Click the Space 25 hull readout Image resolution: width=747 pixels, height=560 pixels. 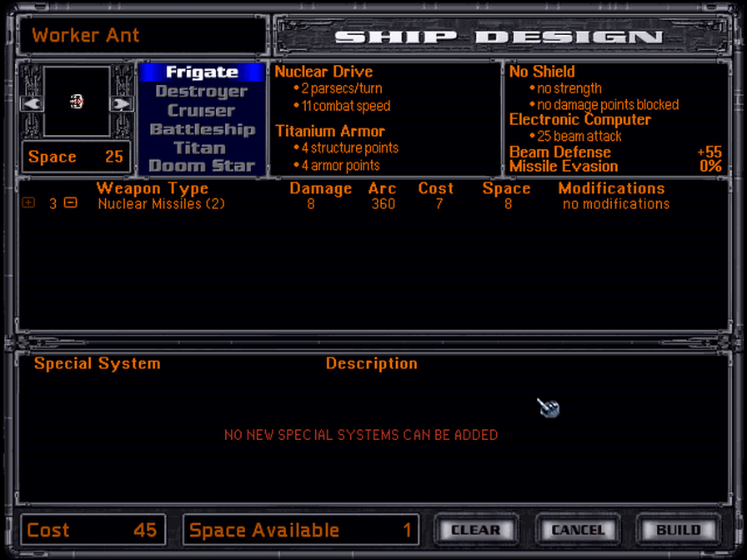click(x=76, y=156)
